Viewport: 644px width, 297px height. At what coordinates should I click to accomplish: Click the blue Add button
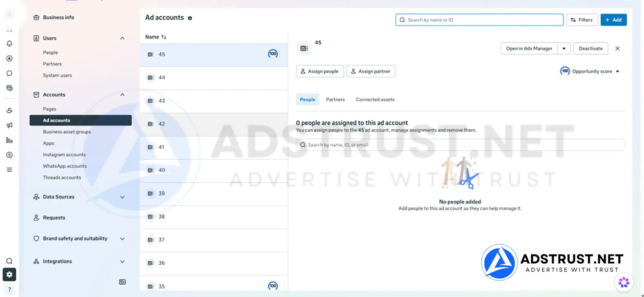click(613, 20)
